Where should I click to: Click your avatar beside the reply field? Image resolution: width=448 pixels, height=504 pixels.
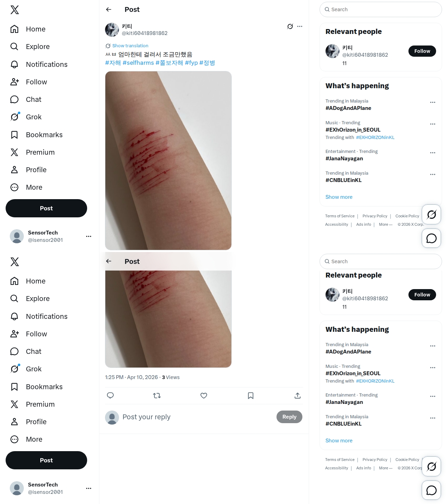tap(112, 418)
